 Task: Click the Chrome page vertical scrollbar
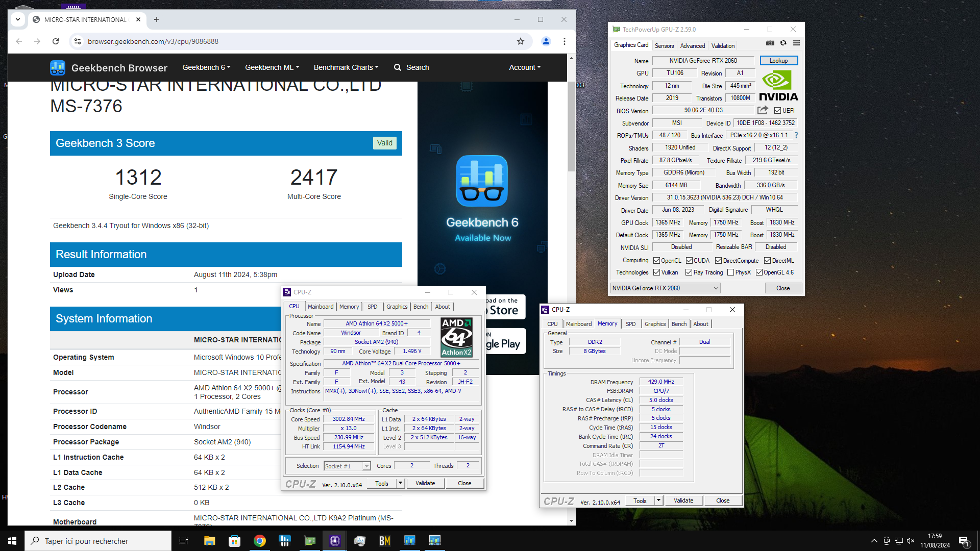pos(571,127)
